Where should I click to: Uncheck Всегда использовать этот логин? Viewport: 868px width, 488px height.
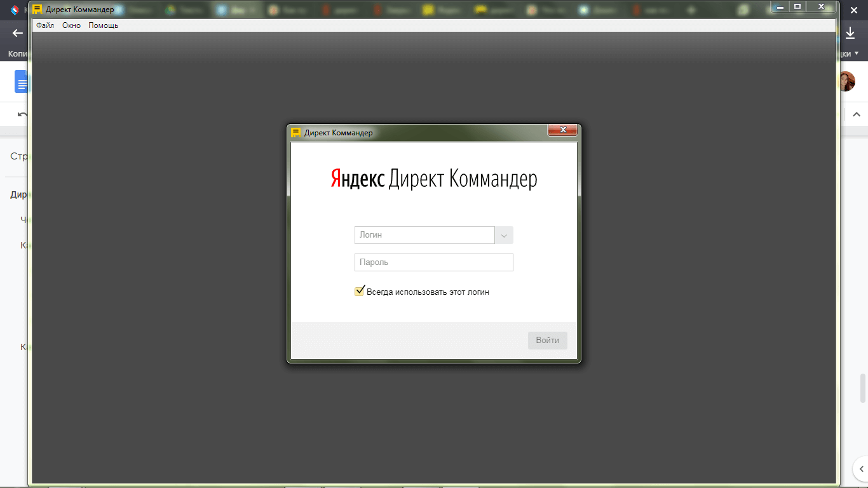point(359,290)
